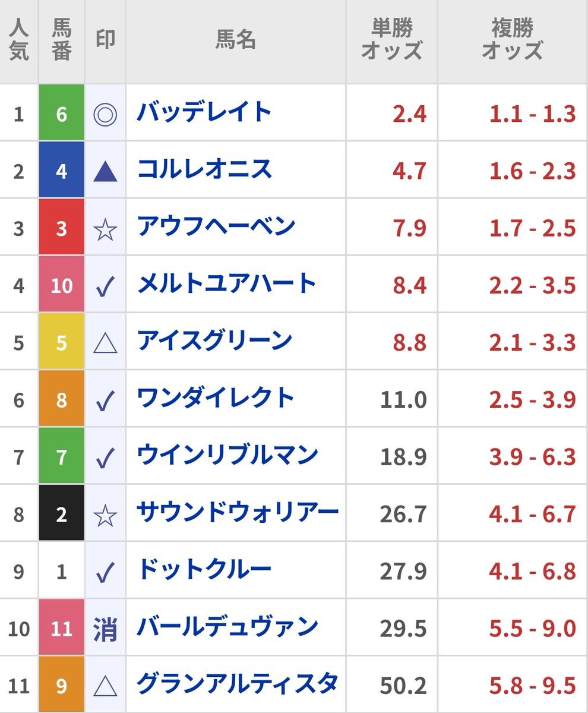Open the horse page for グランアルティスタ
588x713 pixels.
[x=238, y=684]
